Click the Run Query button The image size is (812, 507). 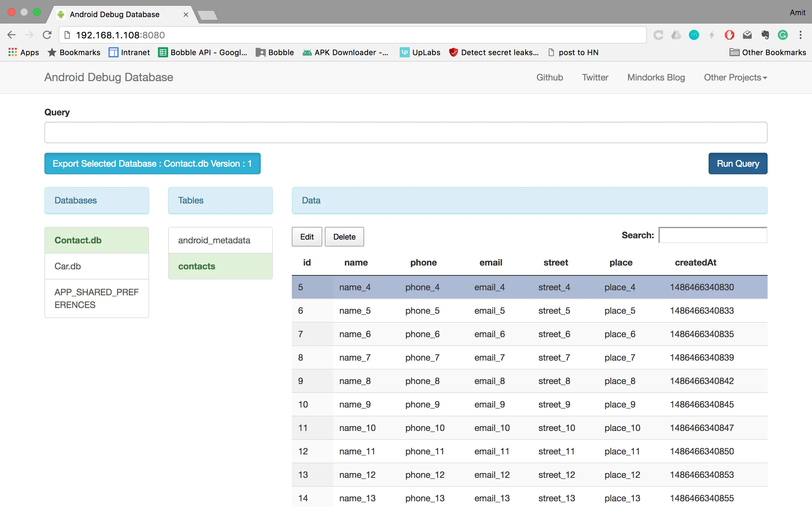(738, 164)
